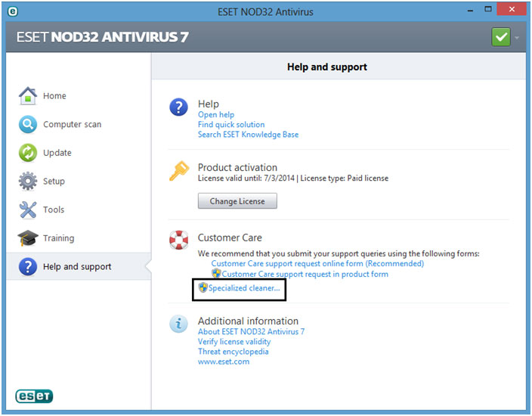Click ESET NOD32 ANTIVIRUS 7 banner title

pos(102,37)
